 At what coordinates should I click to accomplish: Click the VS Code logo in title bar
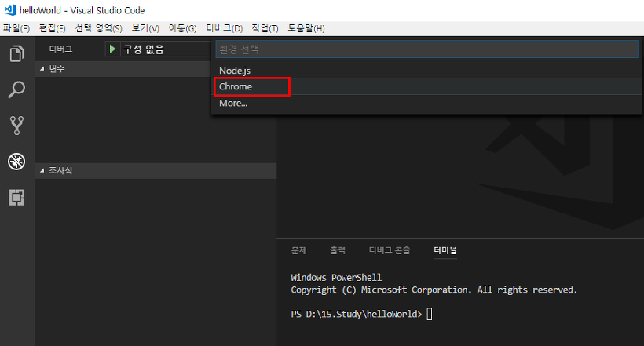click(x=10, y=10)
